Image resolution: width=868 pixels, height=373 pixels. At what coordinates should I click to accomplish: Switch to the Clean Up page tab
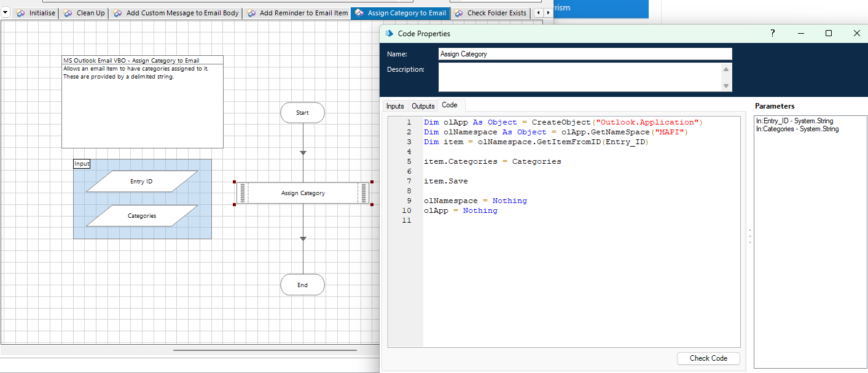84,13
